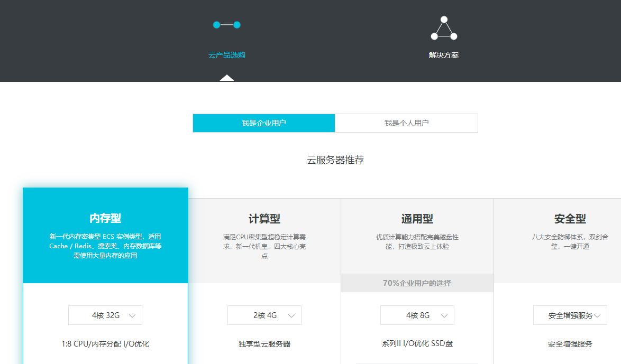621x364 pixels.
Task: Select the 计算型 card heading
Action: pyautogui.click(x=264, y=219)
